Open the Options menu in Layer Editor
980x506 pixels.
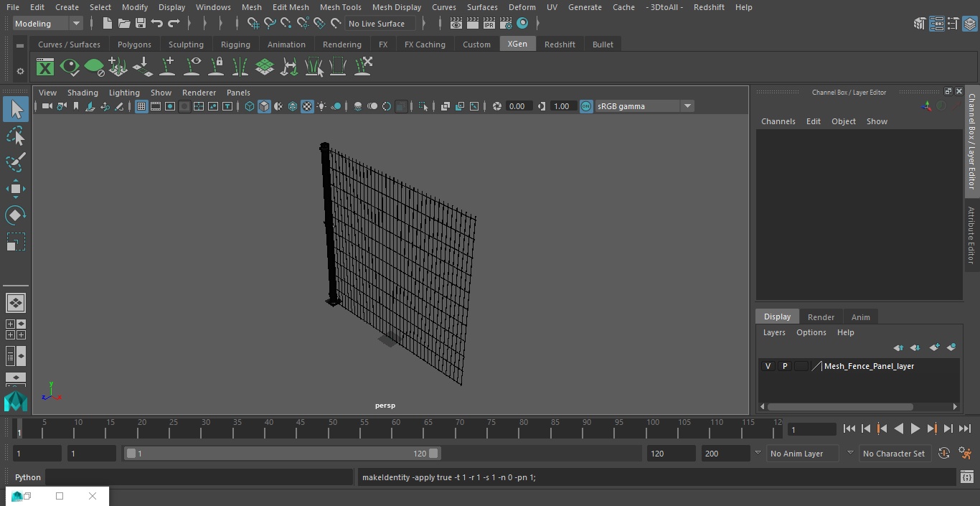(x=811, y=332)
